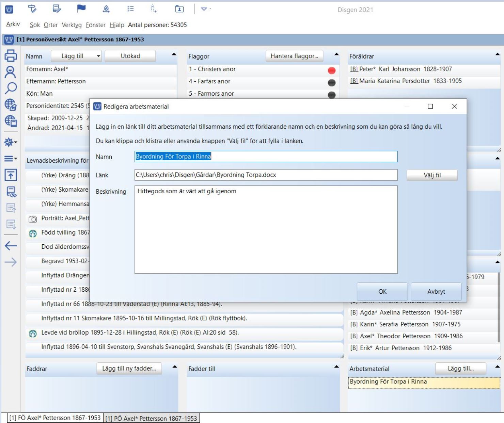Click the magnifying glass search icon in sidebar
Screen dimensions: 504x423
(11, 88)
